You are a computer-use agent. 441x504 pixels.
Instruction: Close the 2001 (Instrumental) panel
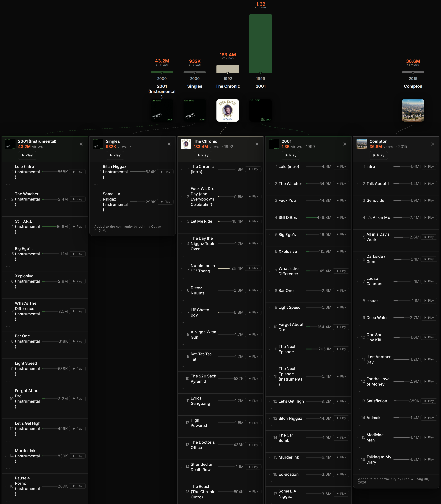click(x=81, y=144)
